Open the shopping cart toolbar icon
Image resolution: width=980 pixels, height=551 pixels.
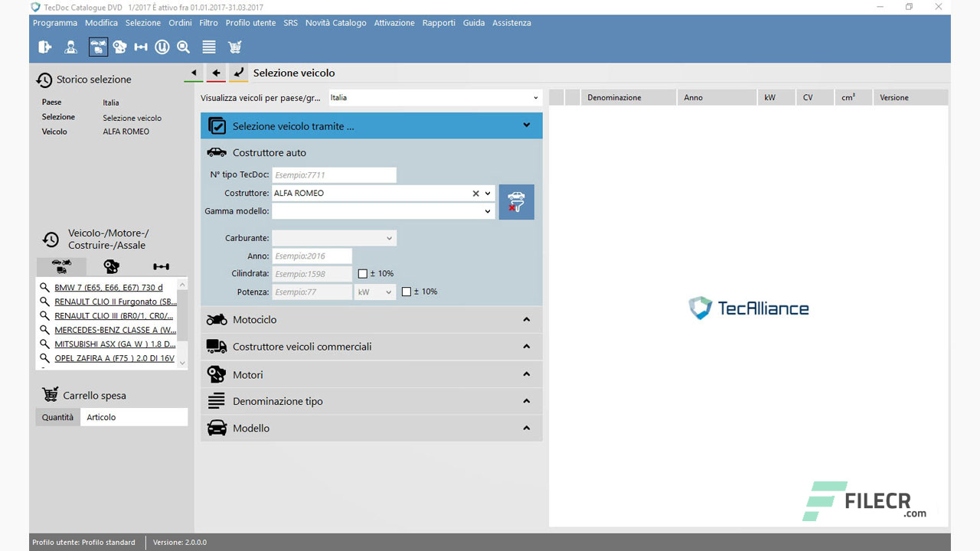pos(235,47)
